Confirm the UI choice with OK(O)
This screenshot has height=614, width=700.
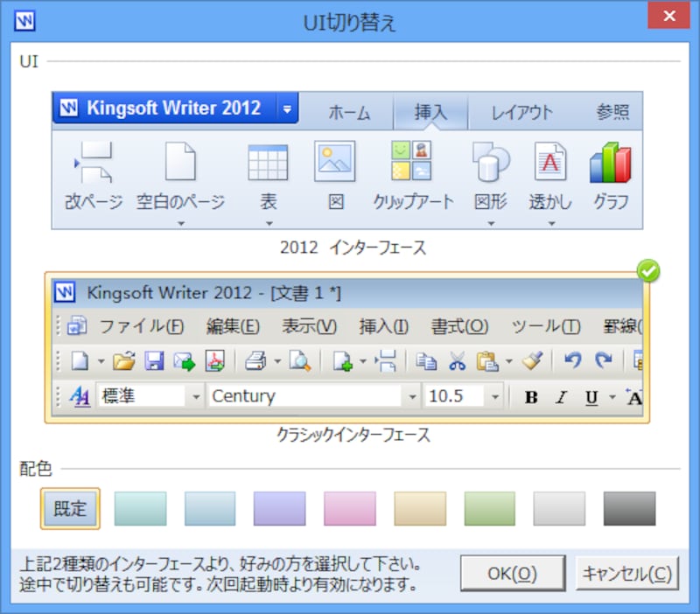point(513,575)
